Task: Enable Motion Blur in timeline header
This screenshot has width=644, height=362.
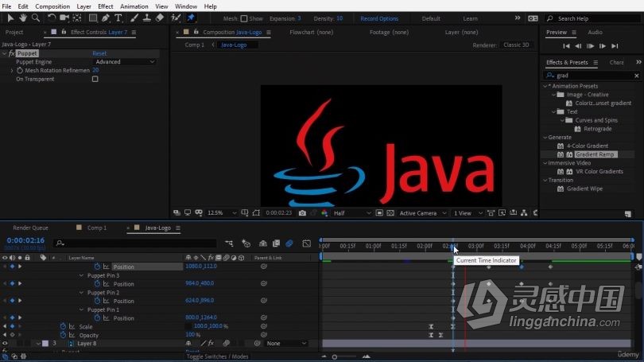Action: [x=289, y=243]
